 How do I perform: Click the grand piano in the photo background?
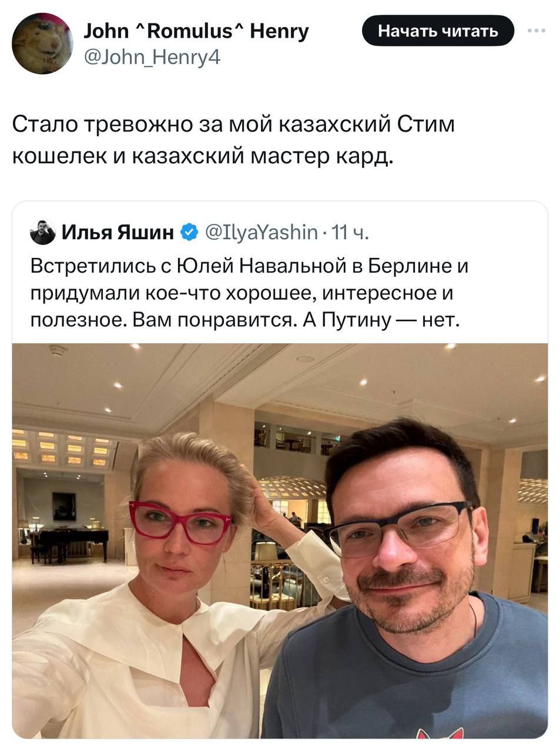click(x=69, y=542)
